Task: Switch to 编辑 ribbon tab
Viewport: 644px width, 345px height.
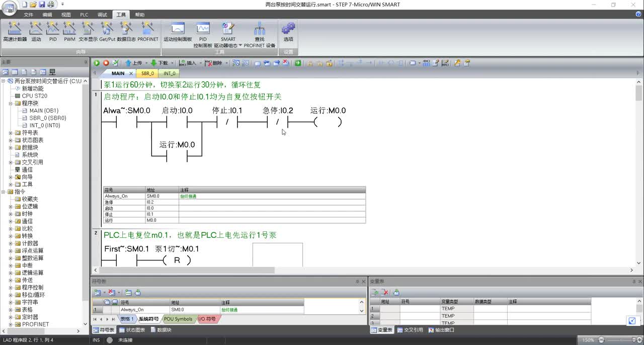Action: (x=47, y=15)
